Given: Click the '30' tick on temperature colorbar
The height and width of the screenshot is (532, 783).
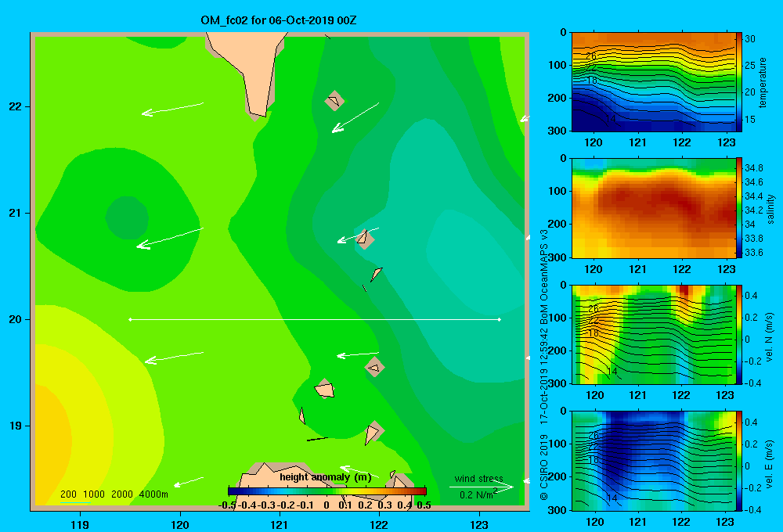Looking at the screenshot, I should click(750, 39).
